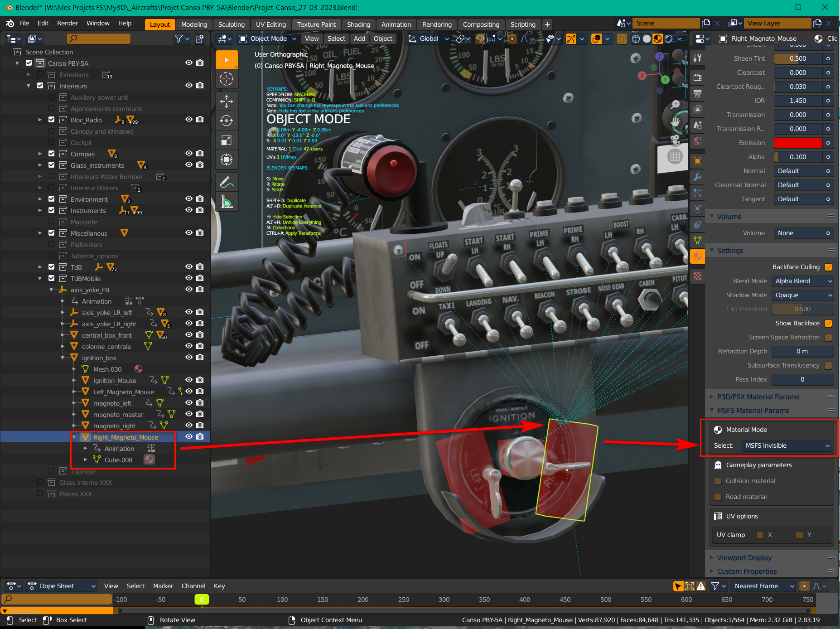This screenshot has width=840, height=629.
Task: Click the Scene name field
Action: tap(665, 23)
